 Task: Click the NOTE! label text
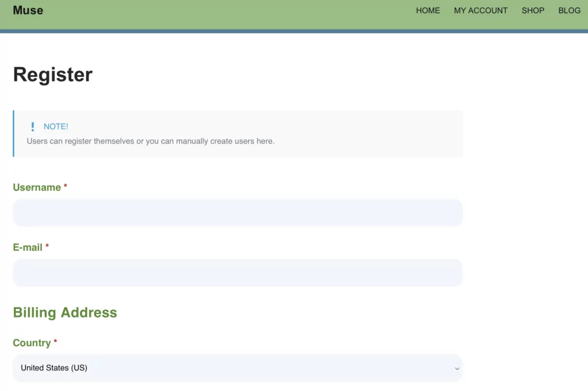[x=56, y=126]
